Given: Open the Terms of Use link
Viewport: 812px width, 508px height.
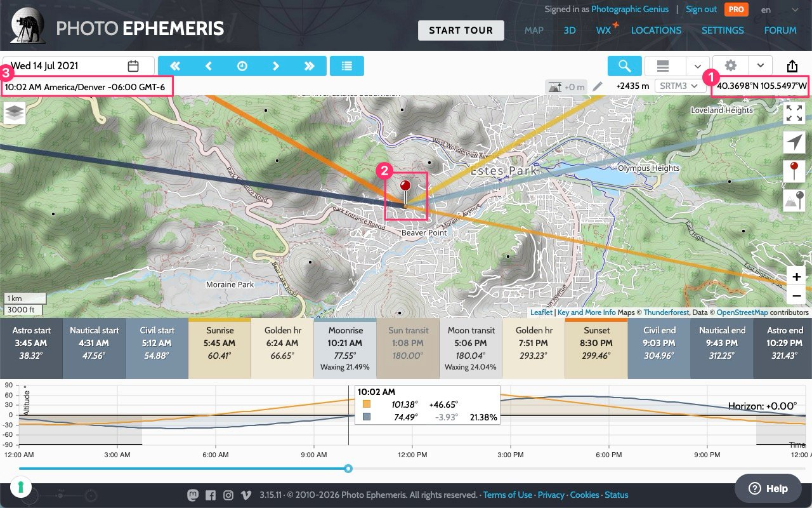Looking at the screenshot, I should (x=507, y=495).
